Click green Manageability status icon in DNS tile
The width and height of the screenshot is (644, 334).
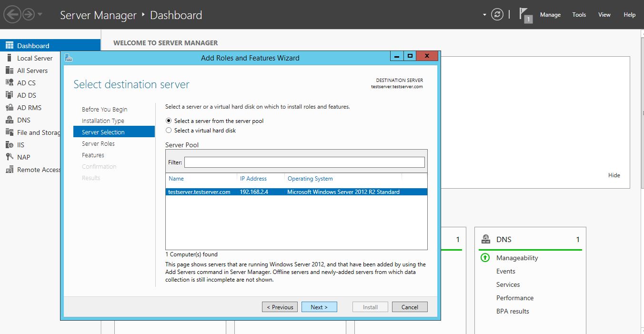(485, 258)
